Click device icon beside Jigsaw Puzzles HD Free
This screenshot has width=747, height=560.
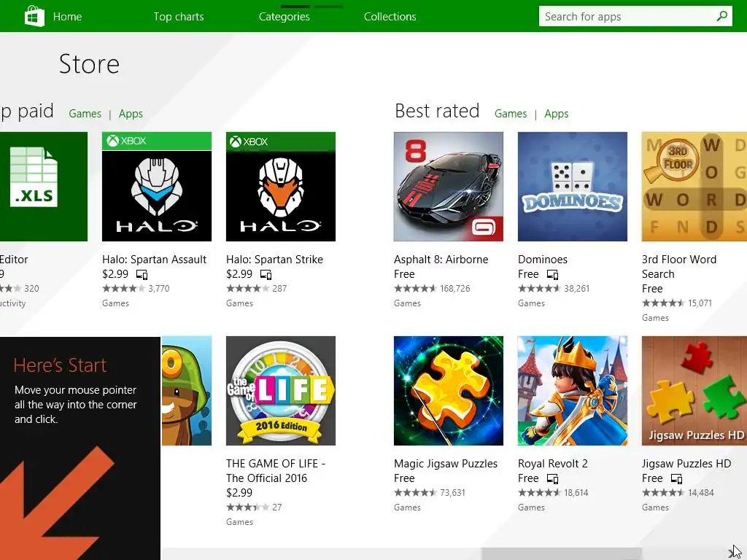click(x=676, y=478)
